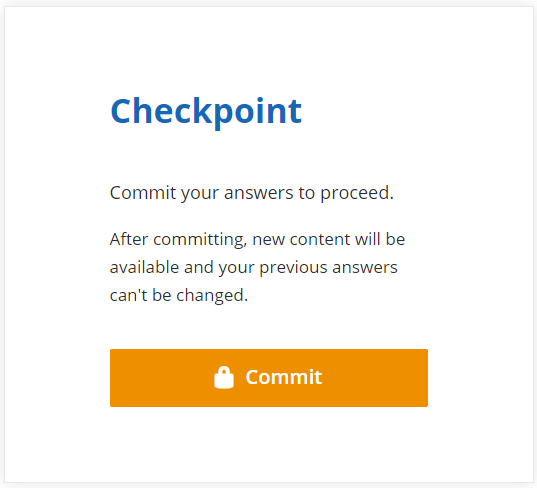
Task: Click the word 'changed' in the paragraph
Action: coord(210,296)
